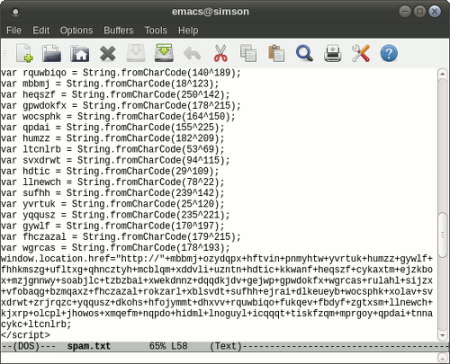
Task: Click the (DOS) end-of-line indicator in mode line
Action: (26, 346)
